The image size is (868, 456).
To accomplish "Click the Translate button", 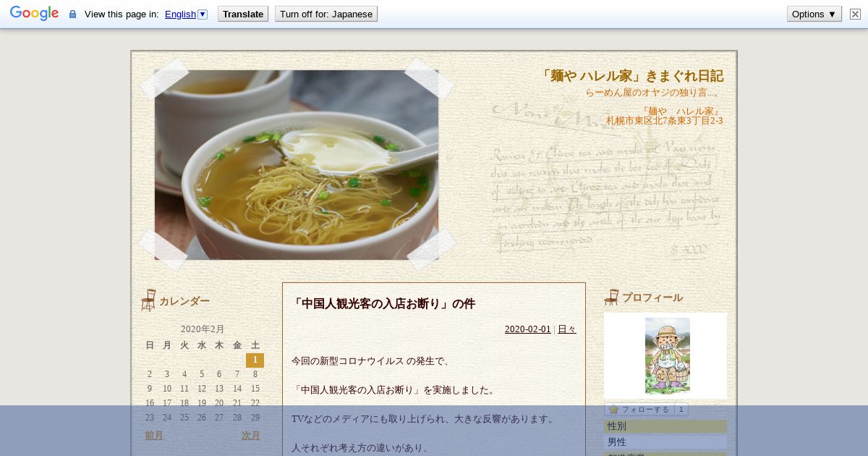I will click(x=243, y=14).
